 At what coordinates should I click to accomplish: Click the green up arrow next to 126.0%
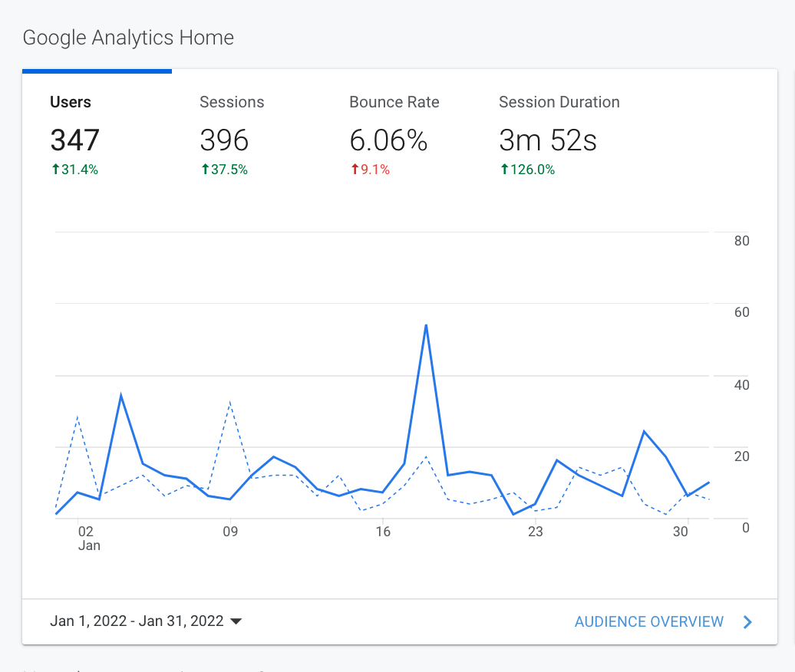504,170
